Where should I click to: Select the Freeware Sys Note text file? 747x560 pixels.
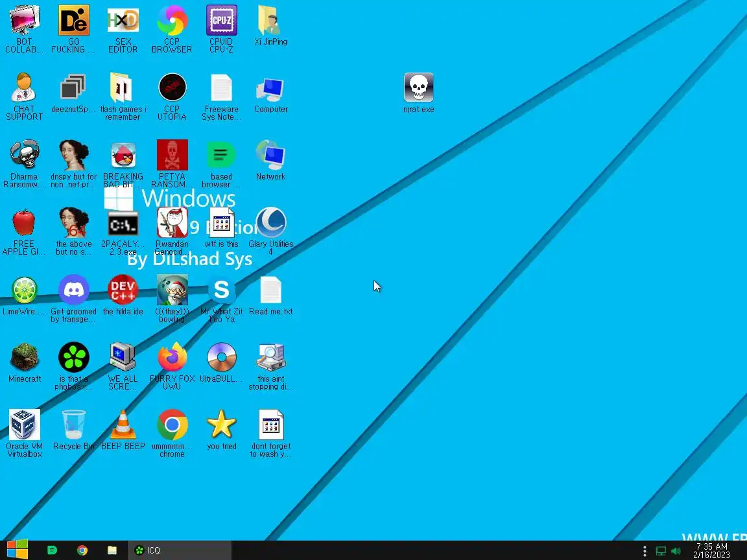pos(222,87)
